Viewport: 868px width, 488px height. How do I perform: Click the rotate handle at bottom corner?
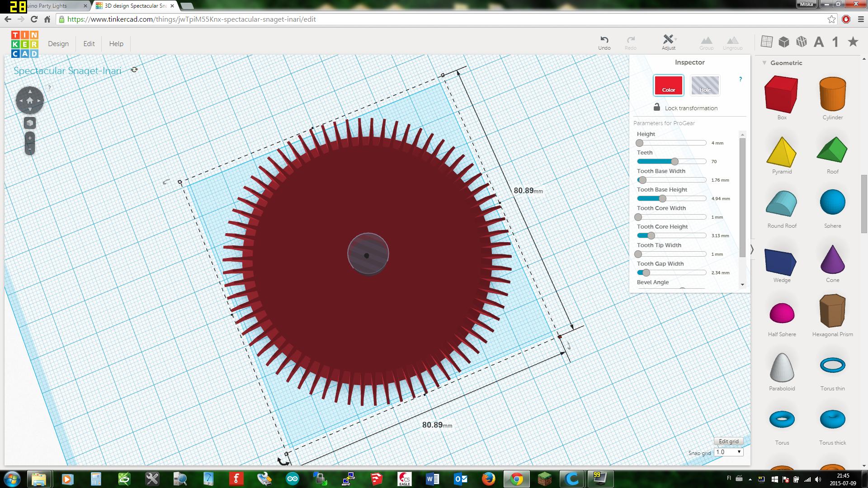[283, 461]
